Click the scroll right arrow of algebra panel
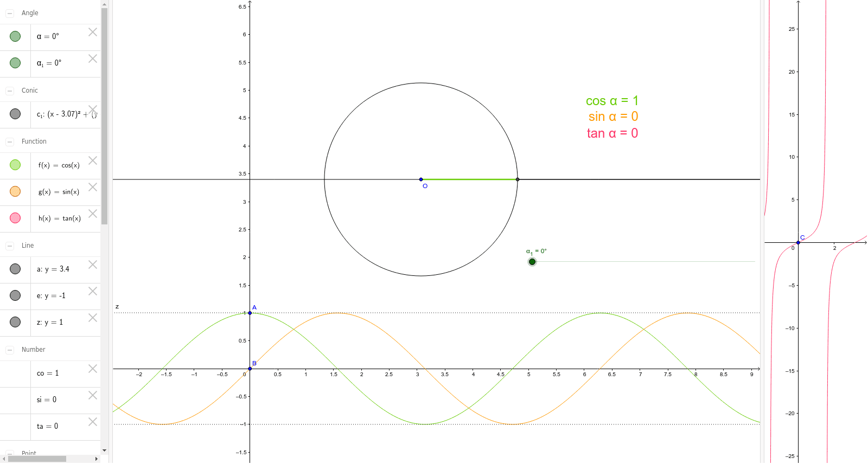 coord(97,459)
